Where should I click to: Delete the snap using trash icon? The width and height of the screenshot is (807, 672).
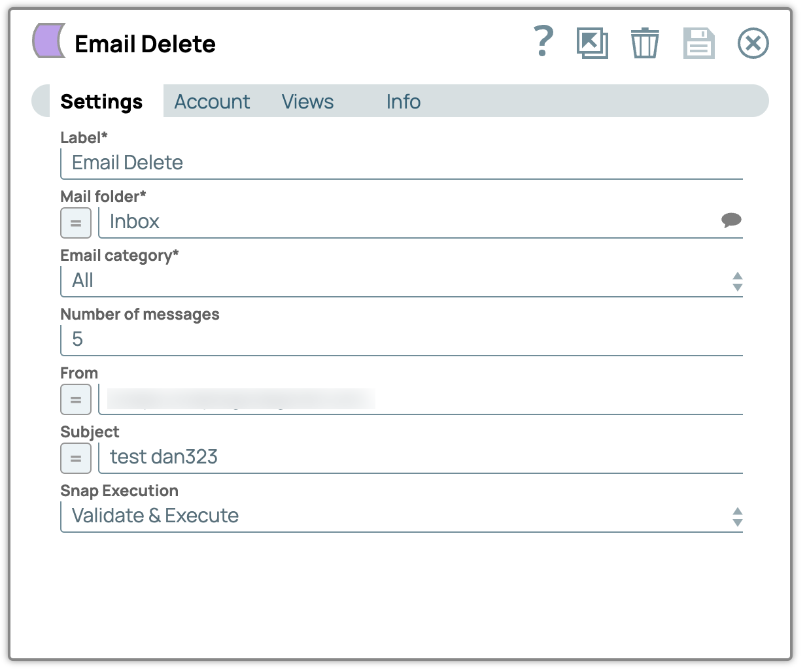click(x=644, y=43)
